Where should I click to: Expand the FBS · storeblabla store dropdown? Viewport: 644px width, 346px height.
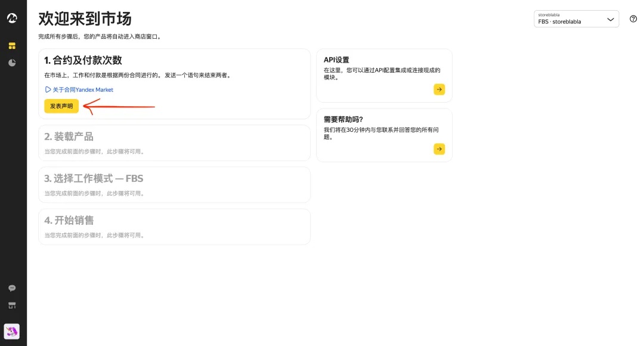coord(576,19)
